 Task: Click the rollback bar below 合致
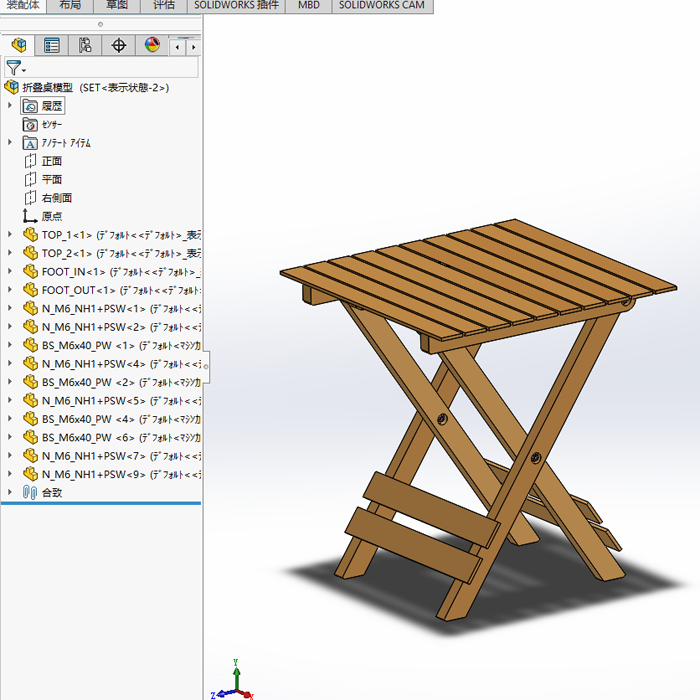(x=101, y=503)
